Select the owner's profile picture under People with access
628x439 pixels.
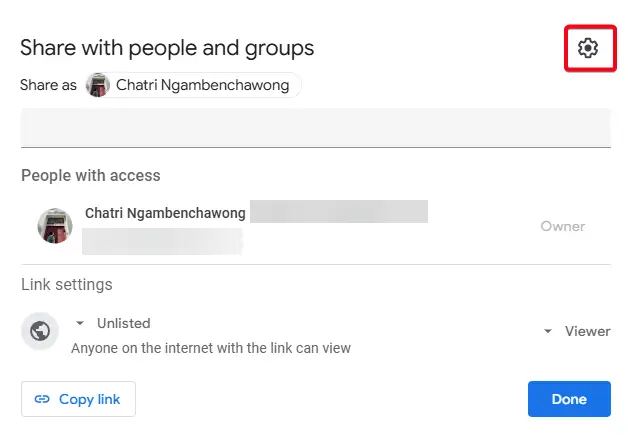tap(55, 226)
